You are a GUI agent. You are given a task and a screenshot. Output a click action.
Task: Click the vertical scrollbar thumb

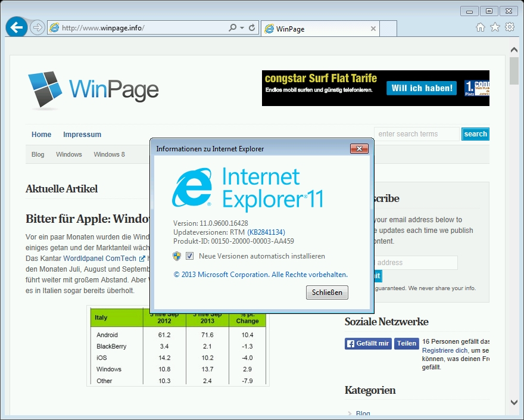(514, 71)
